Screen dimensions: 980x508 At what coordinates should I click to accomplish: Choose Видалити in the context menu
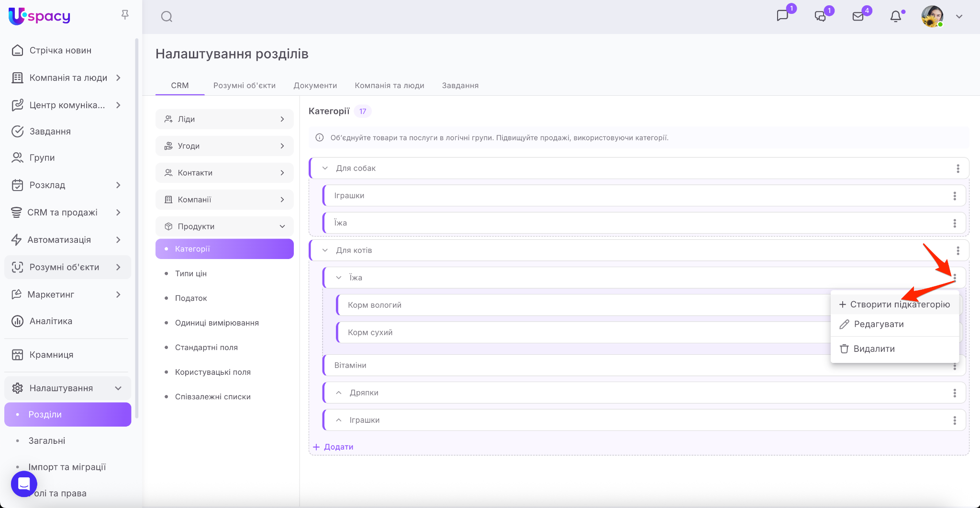click(x=873, y=349)
